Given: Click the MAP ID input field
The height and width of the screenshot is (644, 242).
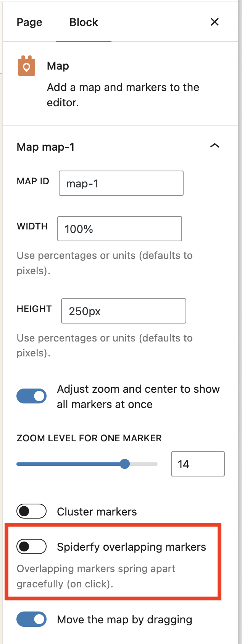Looking at the screenshot, I should pos(121,183).
